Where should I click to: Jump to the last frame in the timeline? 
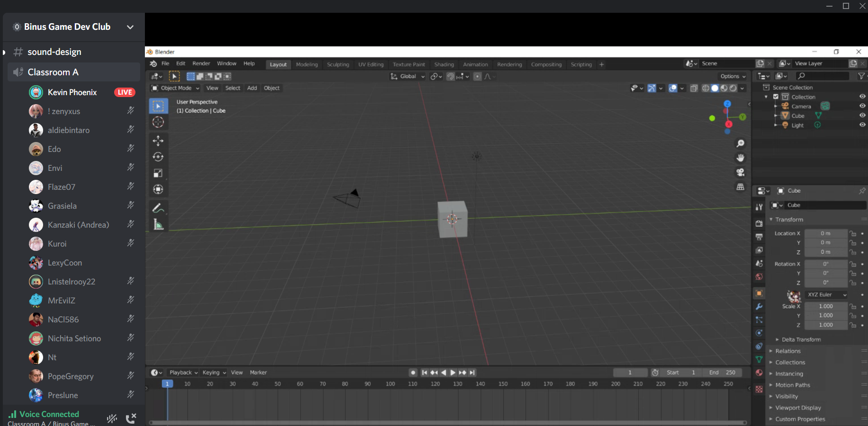pyautogui.click(x=472, y=373)
